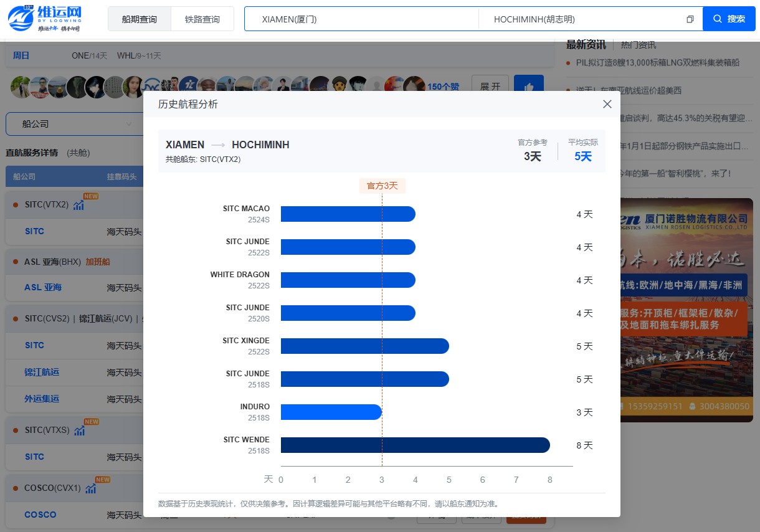Click the SITC WENDE 8-day bar

[x=415, y=445]
